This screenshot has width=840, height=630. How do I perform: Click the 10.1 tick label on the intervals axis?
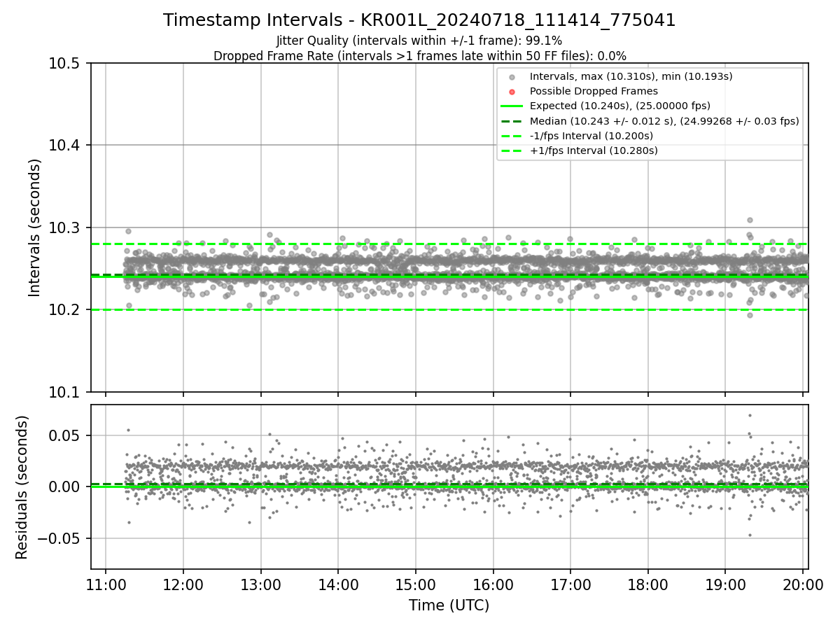(65, 392)
